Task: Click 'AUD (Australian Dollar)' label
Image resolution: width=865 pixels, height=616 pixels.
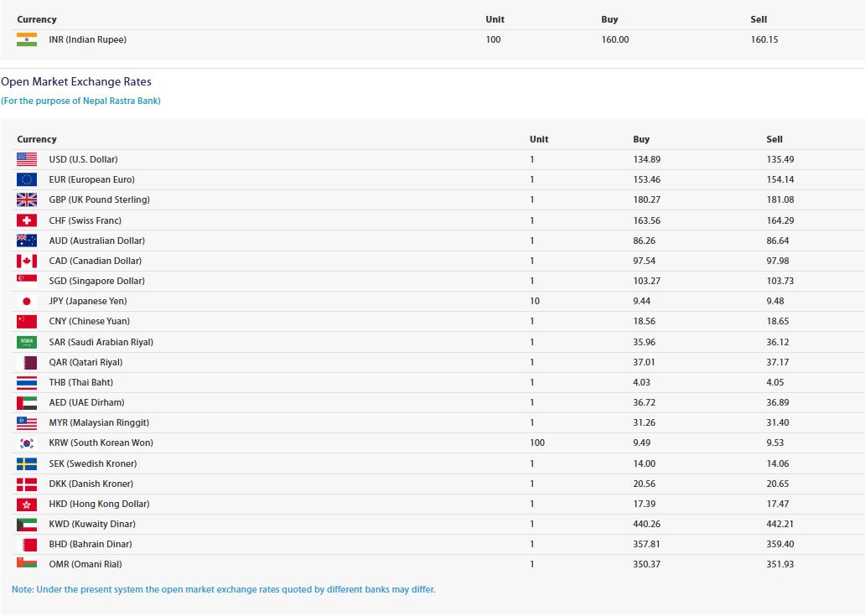Action: [x=97, y=241]
